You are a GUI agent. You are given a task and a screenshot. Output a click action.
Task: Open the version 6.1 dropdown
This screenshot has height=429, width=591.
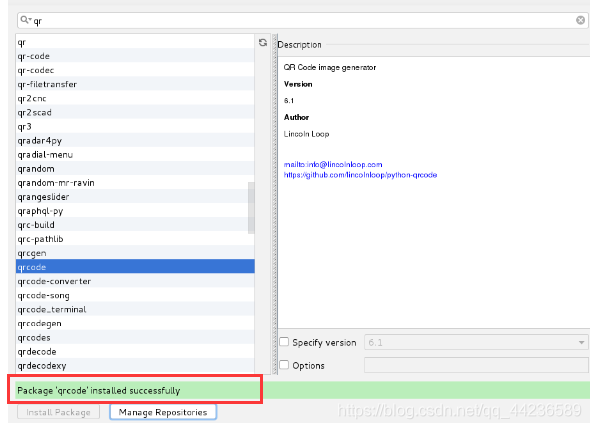click(476, 342)
